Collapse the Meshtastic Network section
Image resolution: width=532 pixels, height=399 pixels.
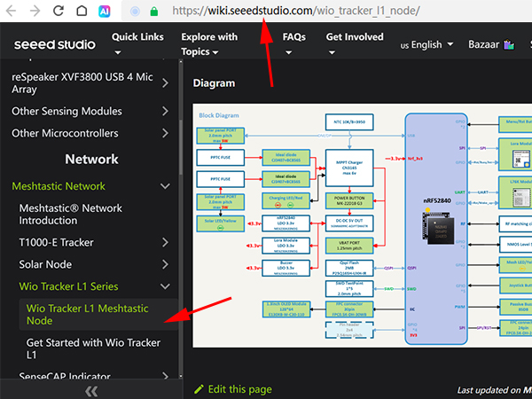click(165, 186)
